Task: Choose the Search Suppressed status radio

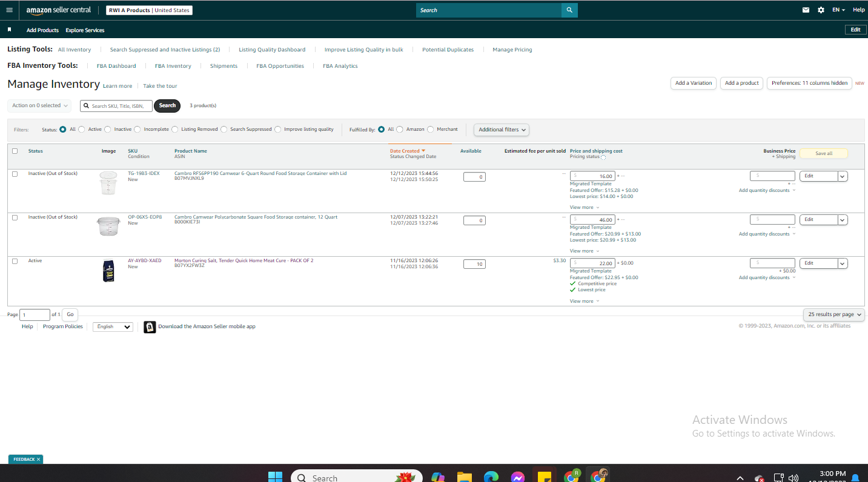Action: pos(224,130)
